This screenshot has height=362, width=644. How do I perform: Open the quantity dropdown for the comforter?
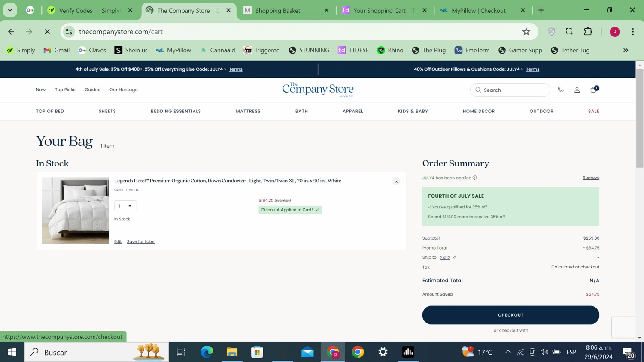click(125, 206)
